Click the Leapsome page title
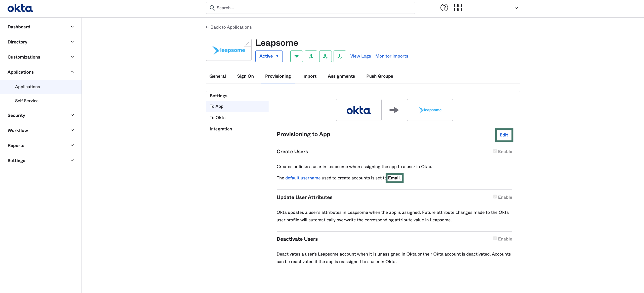The image size is (644, 293). (277, 43)
